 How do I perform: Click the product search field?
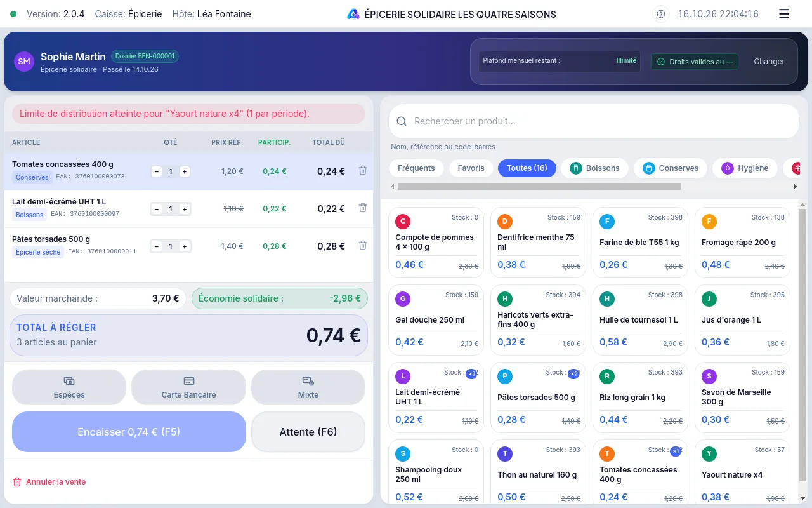[594, 121]
